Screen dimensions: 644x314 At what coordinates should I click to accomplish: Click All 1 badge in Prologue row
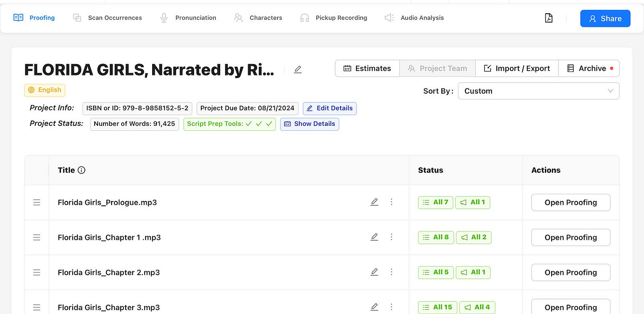[x=473, y=202]
